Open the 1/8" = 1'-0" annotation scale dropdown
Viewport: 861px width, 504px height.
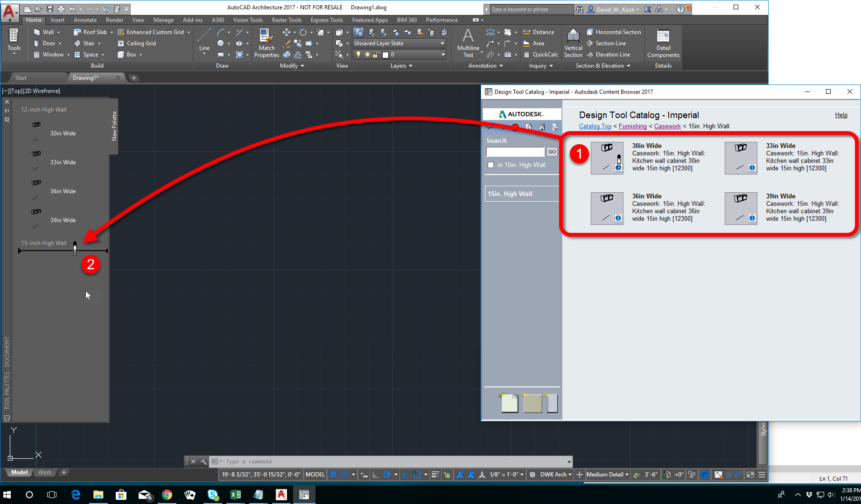point(507,475)
